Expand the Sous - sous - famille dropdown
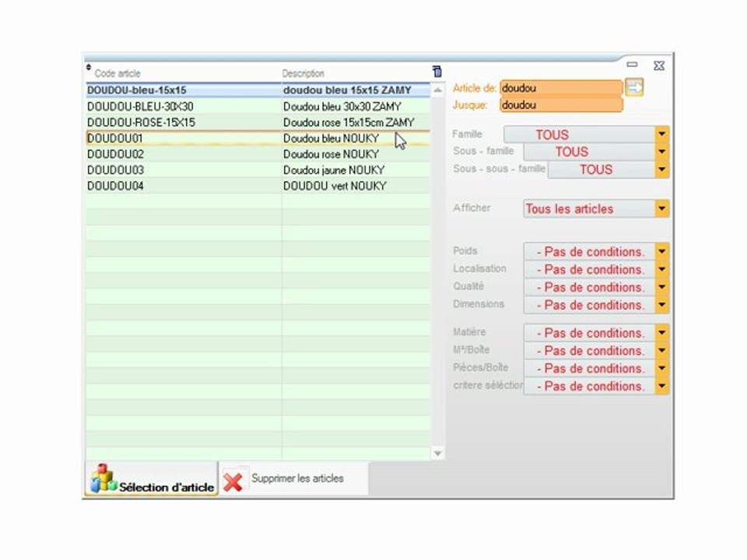 [x=661, y=170]
